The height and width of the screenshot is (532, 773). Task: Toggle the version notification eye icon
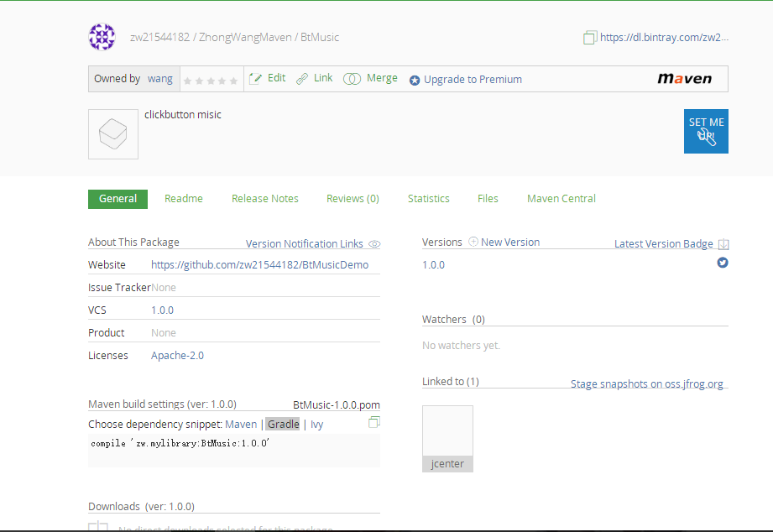[374, 244]
